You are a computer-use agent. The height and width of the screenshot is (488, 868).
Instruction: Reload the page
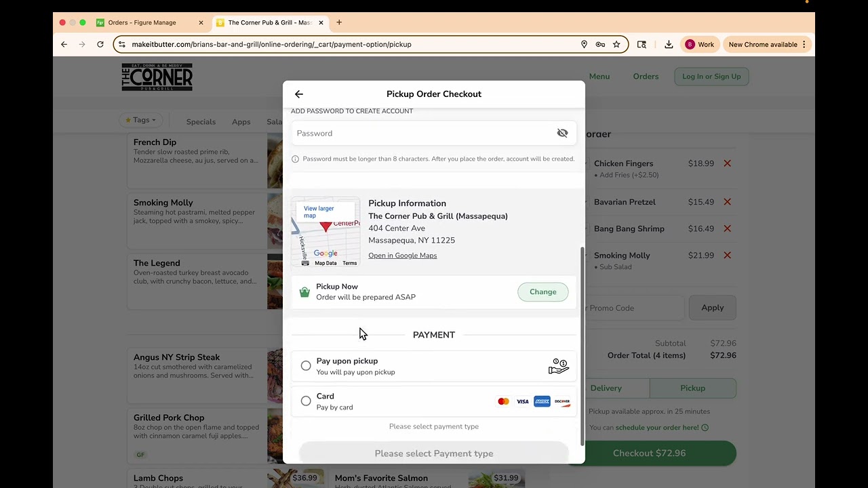[x=100, y=44]
